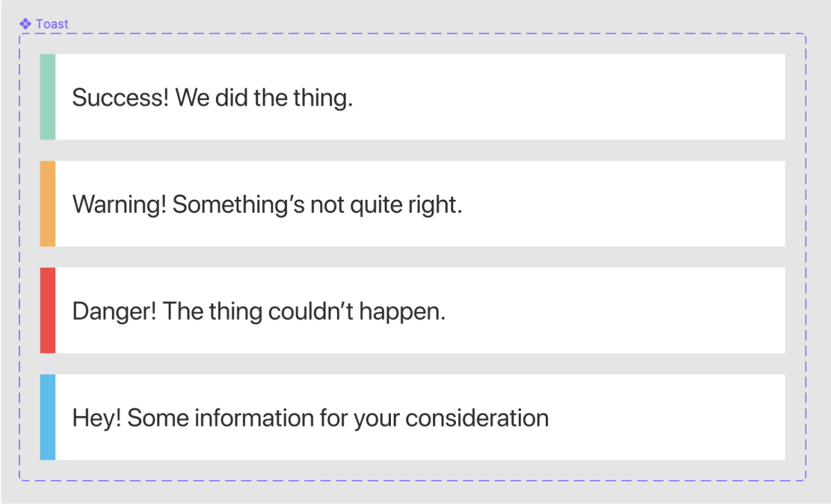Pick the red accent bar on Danger toast
Image resolution: width=831 pixels, height=504 pixels.
(48, 310)
